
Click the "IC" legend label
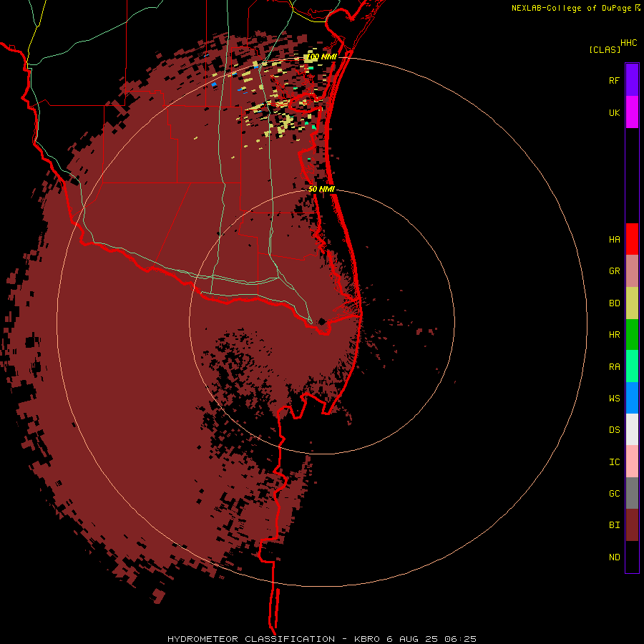tap(615, 462)
